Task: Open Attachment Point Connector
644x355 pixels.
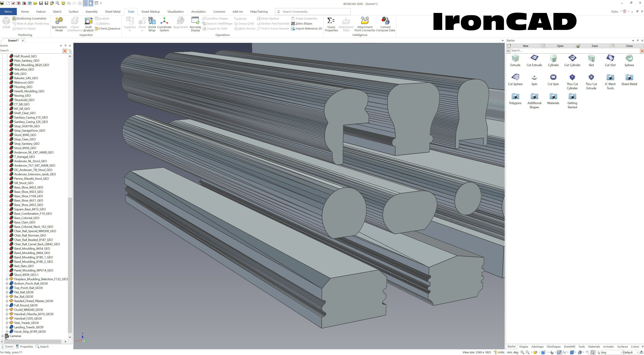Action: 365,24
